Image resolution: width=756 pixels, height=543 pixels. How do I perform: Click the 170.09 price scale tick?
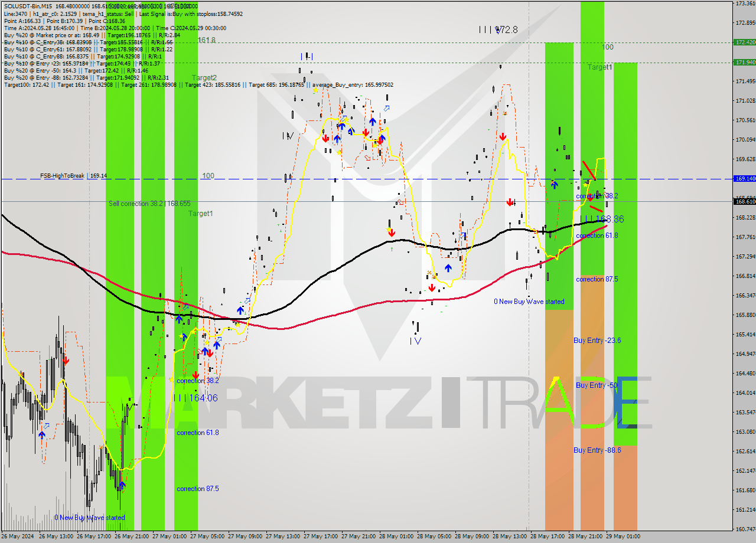(745, 139)
